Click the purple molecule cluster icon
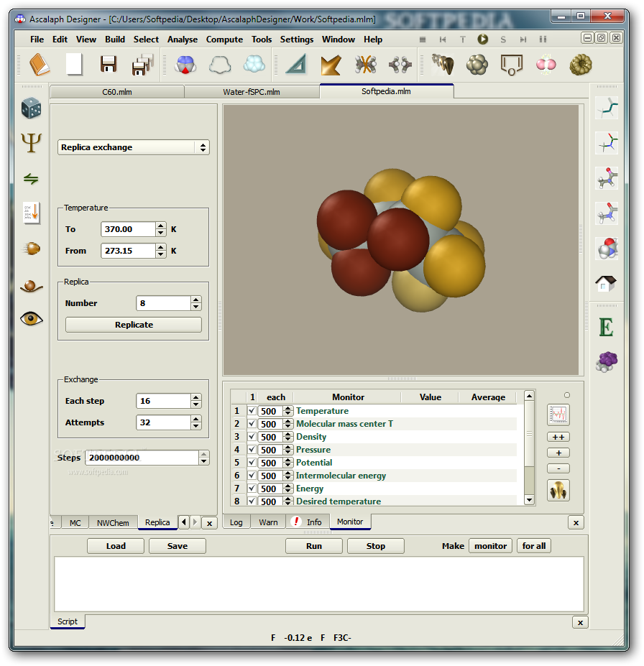Image resolution: width=644 pixels, height=666 pixels. [x=607, y=362]
